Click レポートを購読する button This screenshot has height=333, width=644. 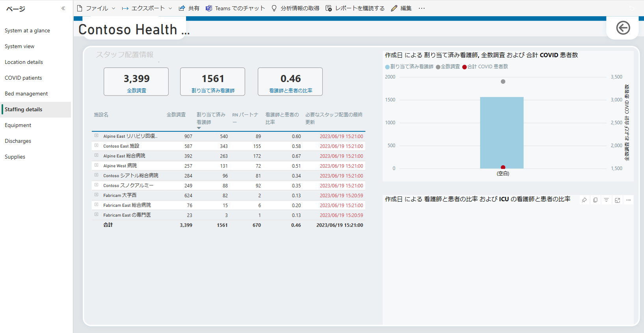tap(355, 8)
